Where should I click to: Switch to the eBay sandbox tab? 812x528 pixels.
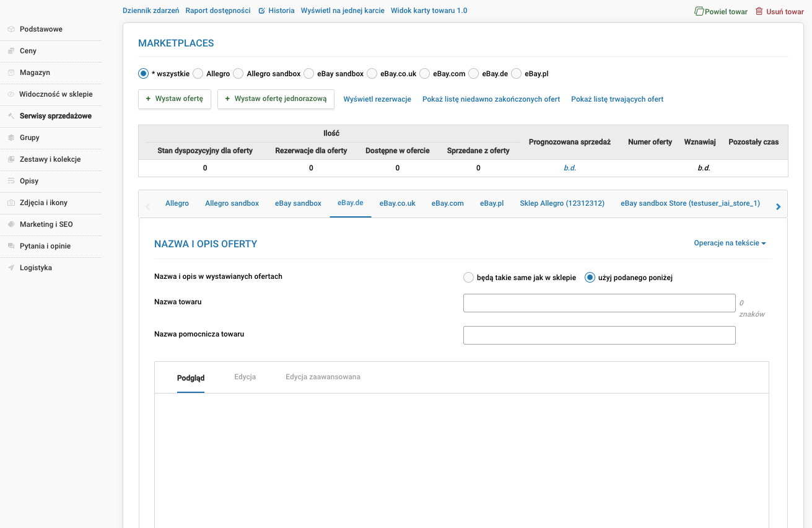pos(299,203)
